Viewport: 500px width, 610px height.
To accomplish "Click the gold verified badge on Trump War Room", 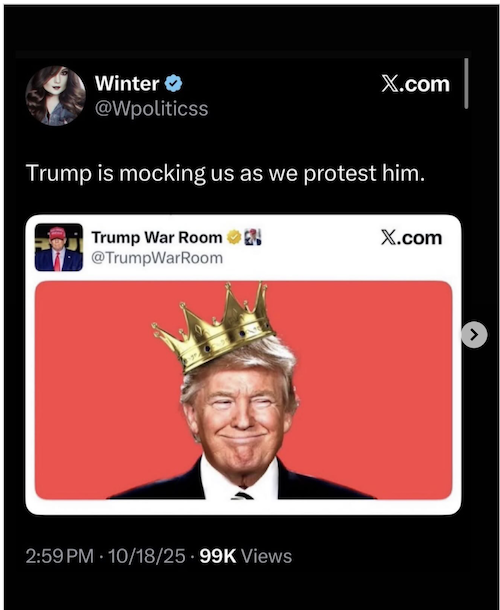I will point(234,237).
